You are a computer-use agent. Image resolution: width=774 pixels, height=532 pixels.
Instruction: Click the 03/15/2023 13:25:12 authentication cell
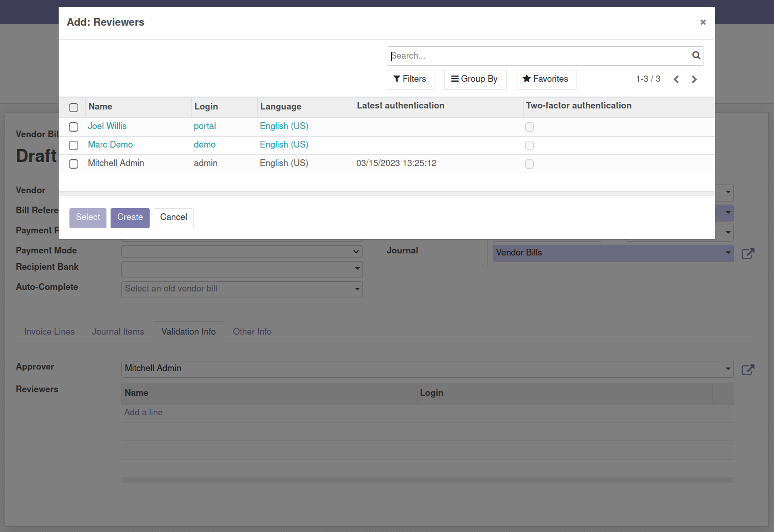tap(397, 163)
